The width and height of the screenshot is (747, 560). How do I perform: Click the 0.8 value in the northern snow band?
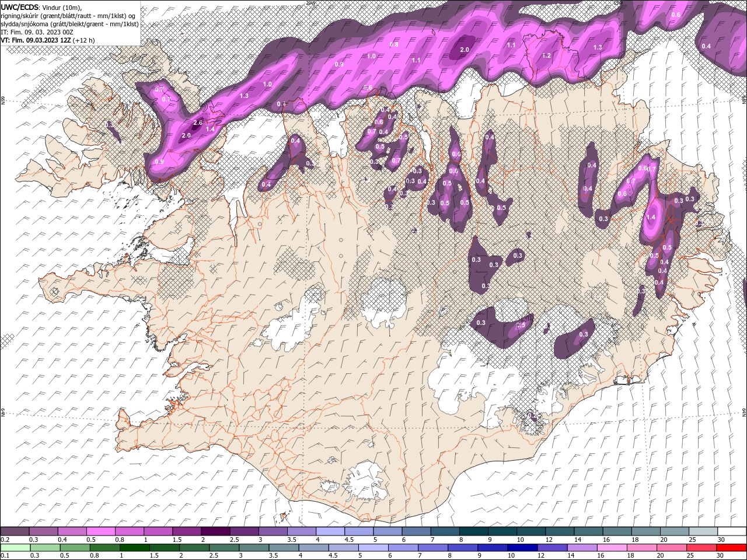394,45
